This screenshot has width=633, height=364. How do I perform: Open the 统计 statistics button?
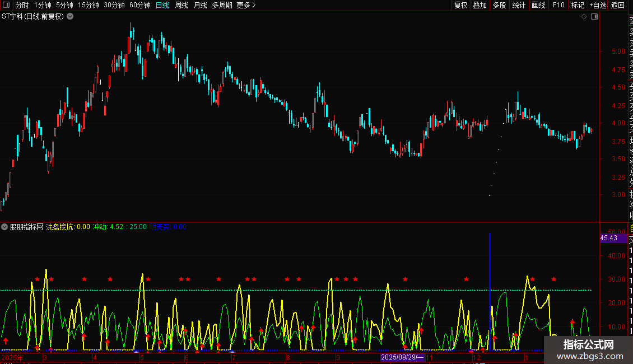[519, 5]
